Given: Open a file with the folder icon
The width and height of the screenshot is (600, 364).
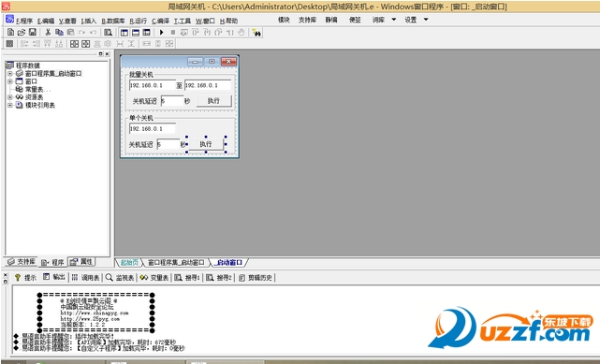Looking at the screenshot, I should (x=22, y=33).
